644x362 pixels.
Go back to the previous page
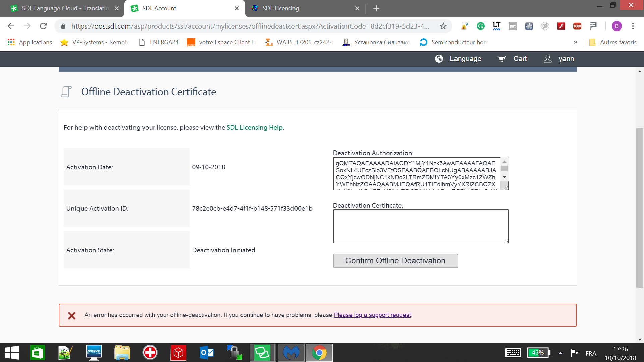[x=11, y=26]
